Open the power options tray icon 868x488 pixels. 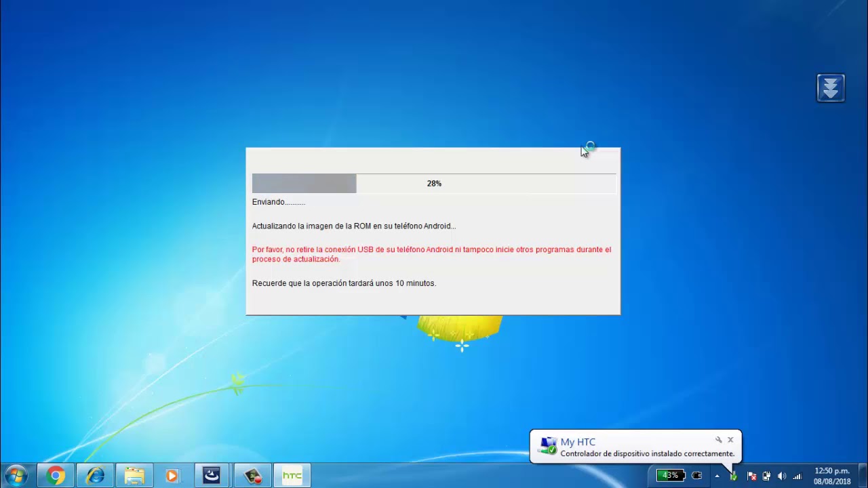click(766, 476)
